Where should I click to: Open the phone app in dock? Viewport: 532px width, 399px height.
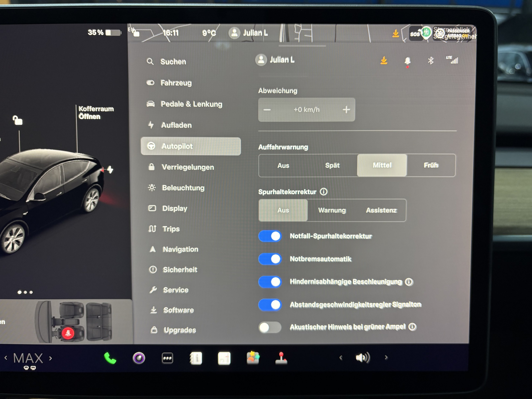point(110,358)
